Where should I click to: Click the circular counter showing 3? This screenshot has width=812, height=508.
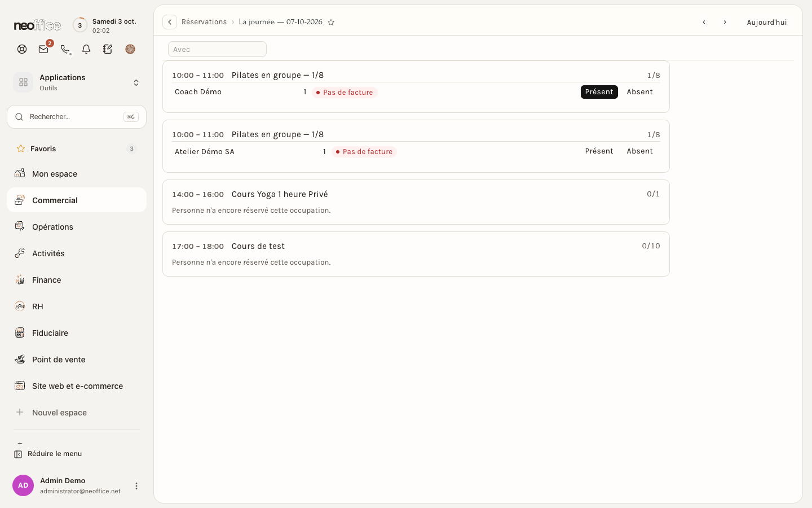pos(80,25)
